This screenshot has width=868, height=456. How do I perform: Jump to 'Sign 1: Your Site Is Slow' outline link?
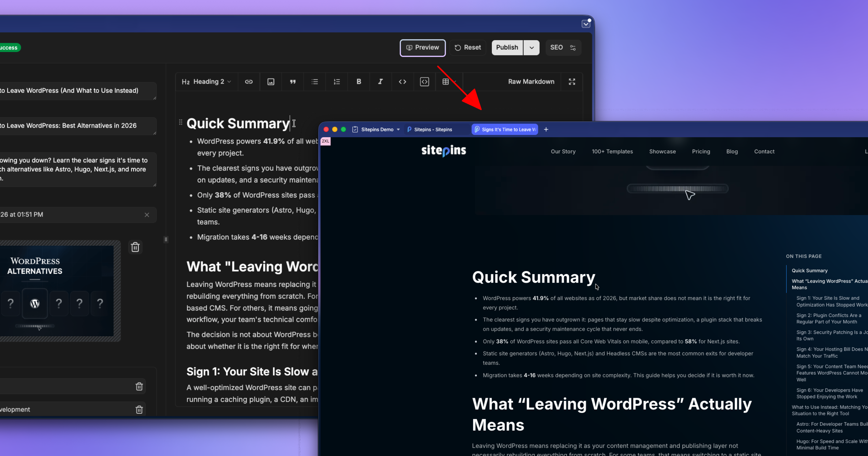point(832,302)
